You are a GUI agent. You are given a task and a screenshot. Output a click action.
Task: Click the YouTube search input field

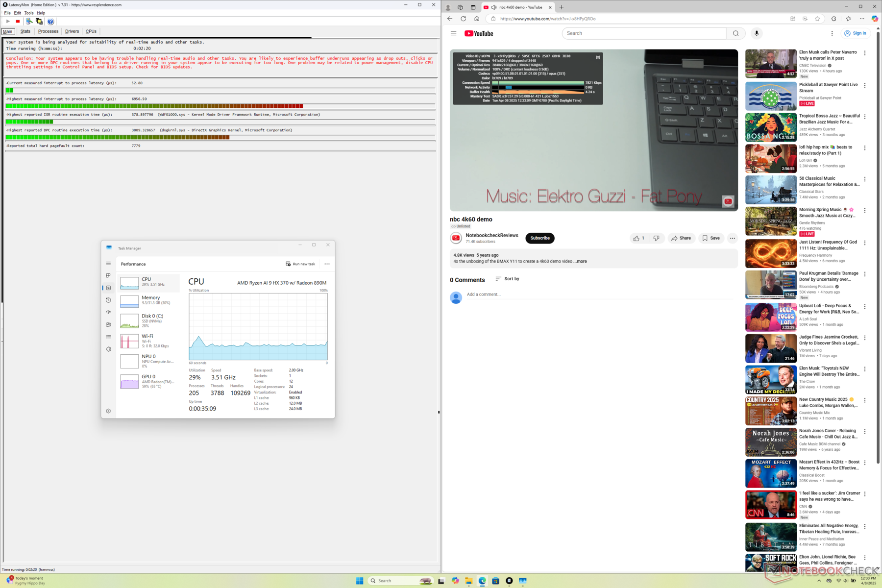[644, 33]
